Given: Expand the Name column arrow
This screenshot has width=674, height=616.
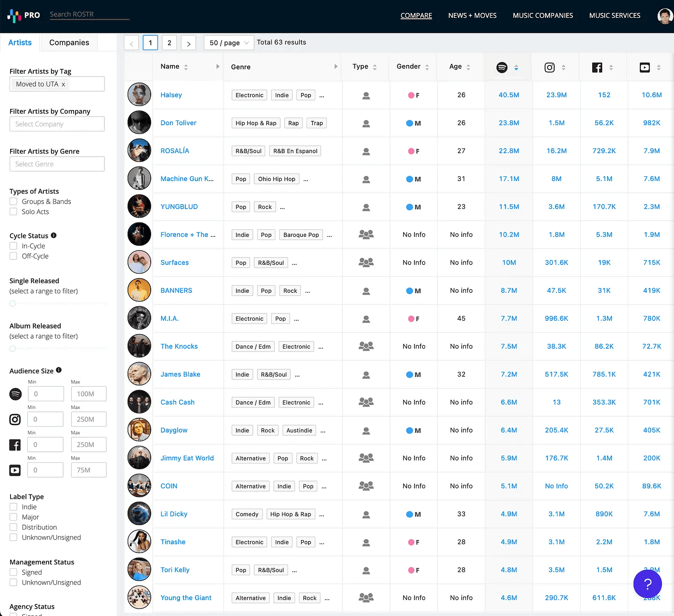Looking at the screenshot, I should point(218,66).
